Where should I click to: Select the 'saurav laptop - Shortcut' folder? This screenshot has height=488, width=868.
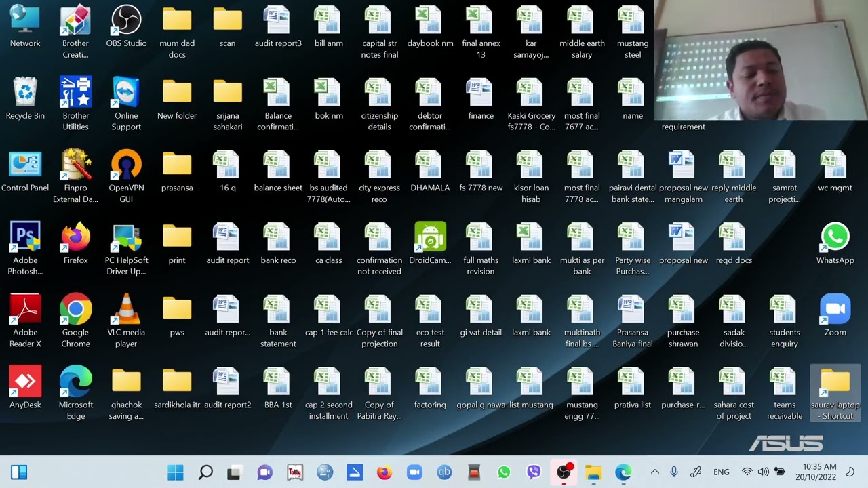835,394
